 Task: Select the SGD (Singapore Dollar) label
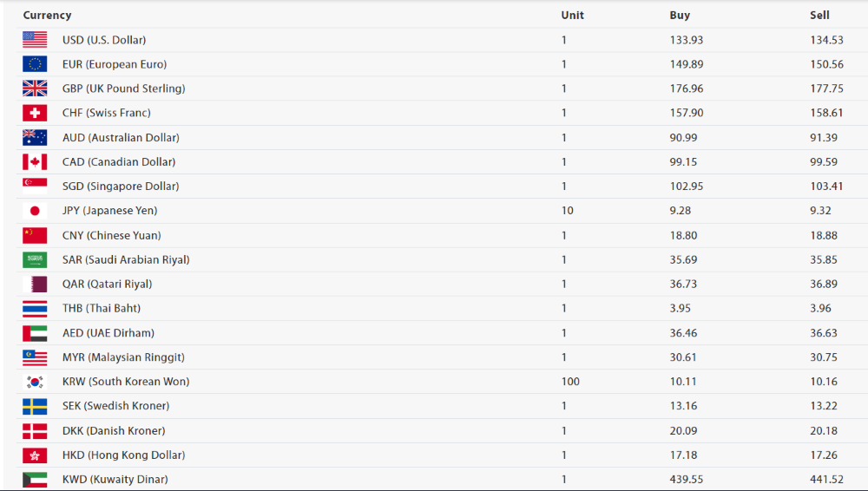point(121,187)
